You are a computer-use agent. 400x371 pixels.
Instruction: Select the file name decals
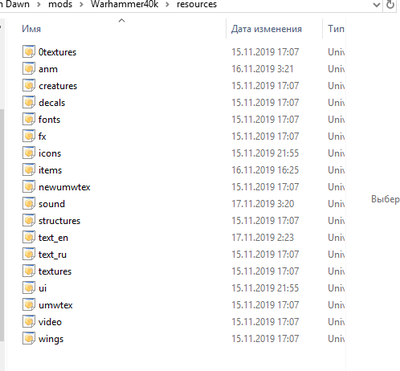[52, 103]
